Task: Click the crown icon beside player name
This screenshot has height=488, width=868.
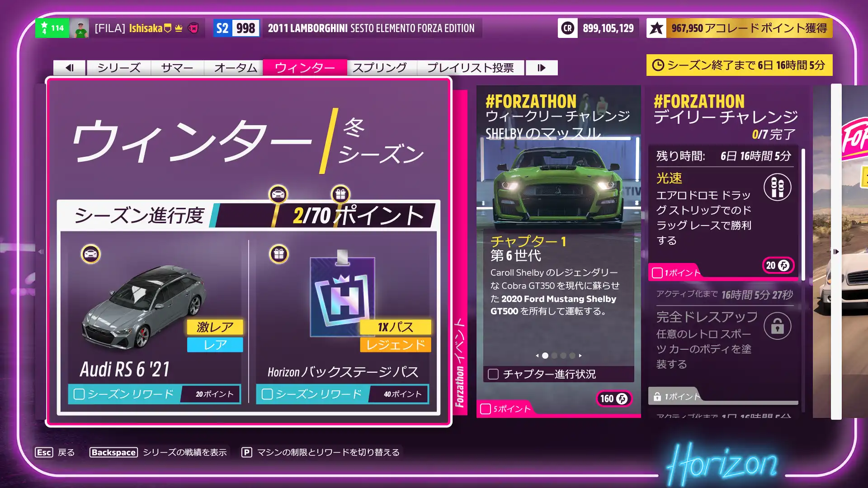Action: [x=179, y=28]
